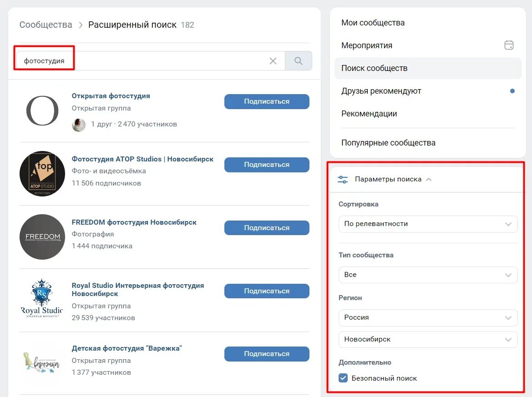Click the calendar icon next to Мероприятия
532x397 pixels.
(x=509, y=45)
